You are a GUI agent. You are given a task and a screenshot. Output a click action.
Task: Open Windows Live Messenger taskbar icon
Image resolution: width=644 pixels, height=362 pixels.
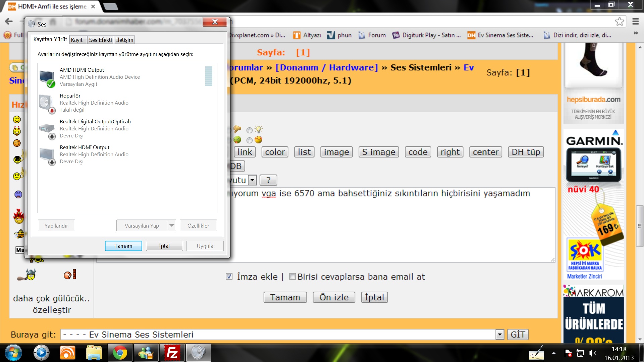(146, 353)
